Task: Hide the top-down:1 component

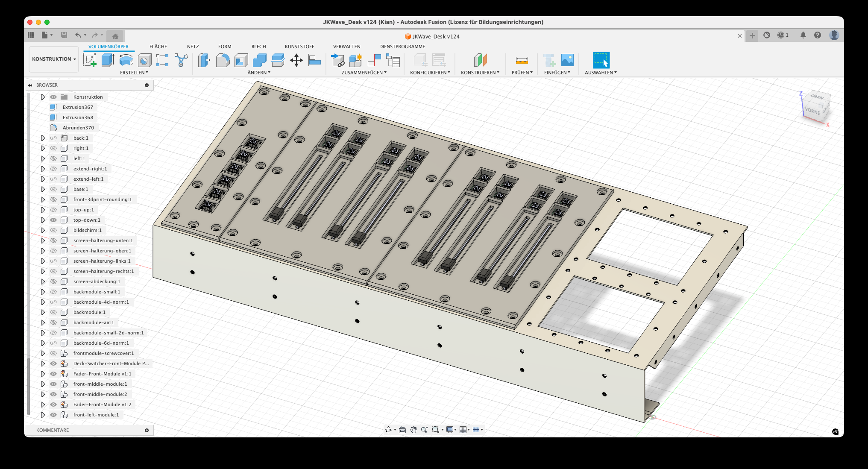Action: pyautogui.click(x=53, y=220)
